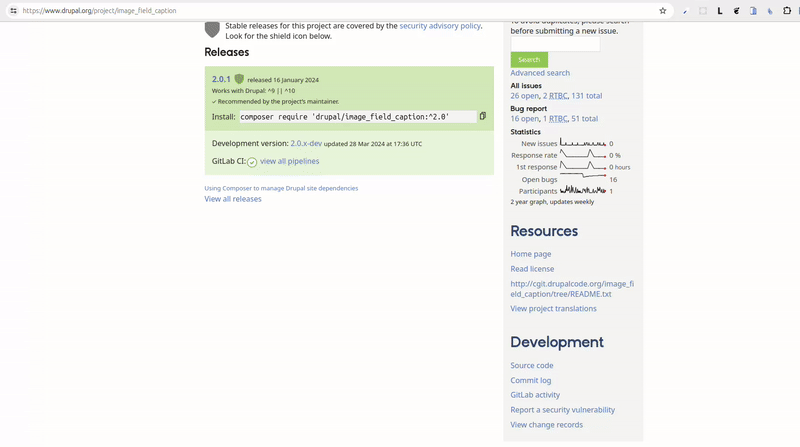The height and width of the screenshot is (447, 800).
Task: Click the green Search button
Action: click(529, 60)
